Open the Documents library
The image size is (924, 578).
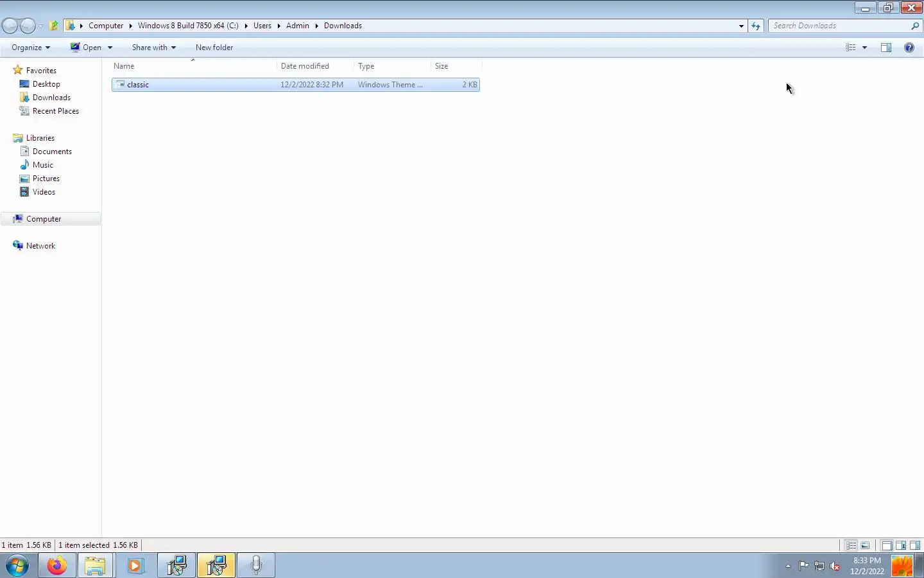[52, 152]
